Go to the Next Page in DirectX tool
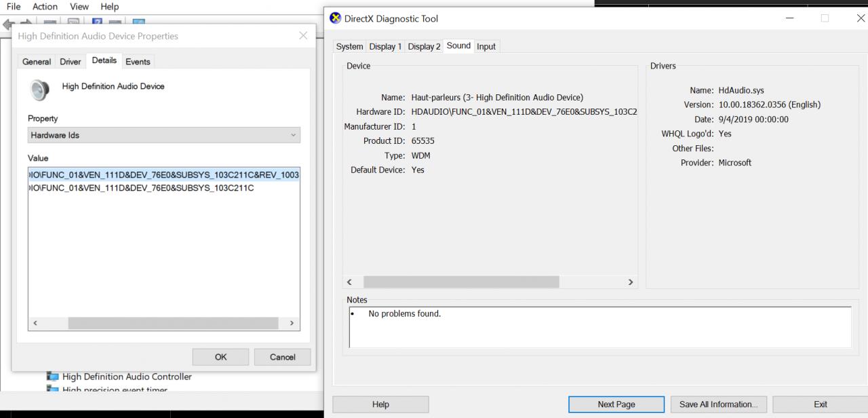The width and height of the screenshot is (868, 418). (616, 404)
